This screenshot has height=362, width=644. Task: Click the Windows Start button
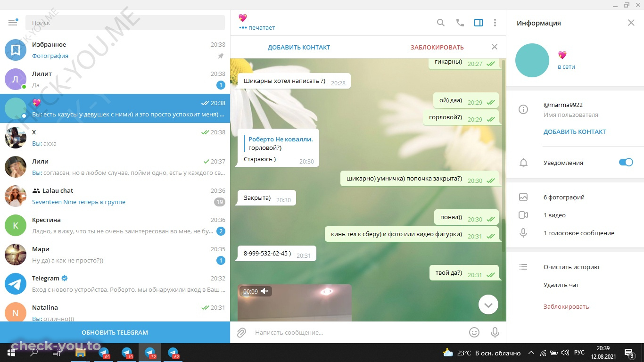tap(11, 353)
